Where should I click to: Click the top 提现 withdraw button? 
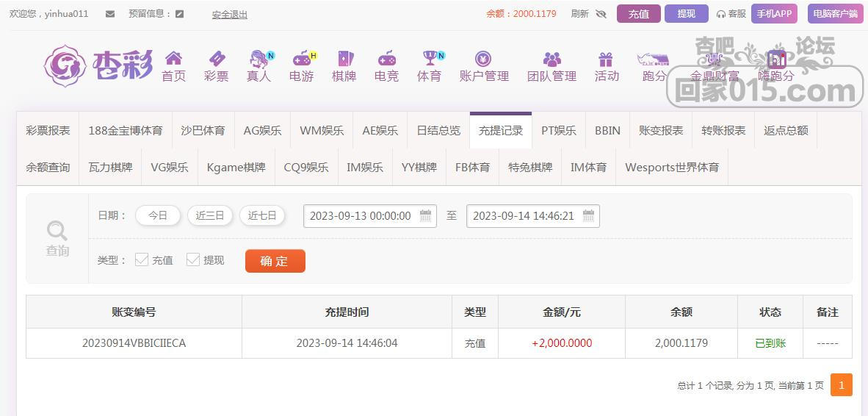687,14
